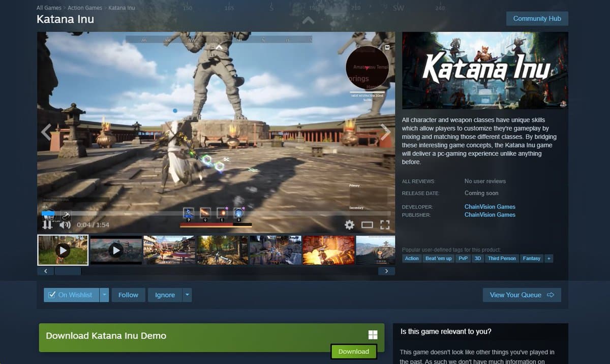
Task: Expand the wishlist options dropdown arrow
Action: click(104, 295)
